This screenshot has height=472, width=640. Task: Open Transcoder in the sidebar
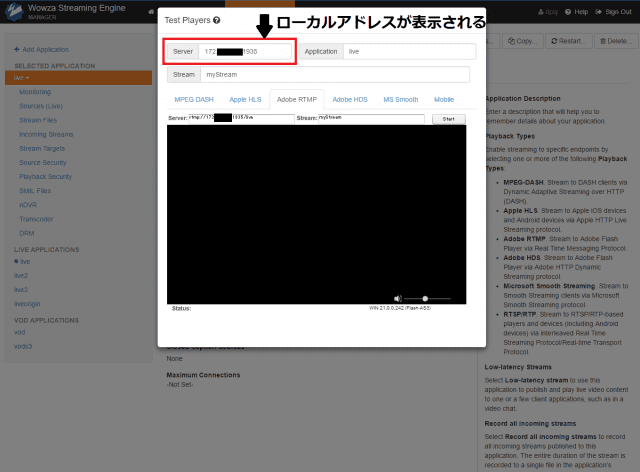click(x=36, y=219)
